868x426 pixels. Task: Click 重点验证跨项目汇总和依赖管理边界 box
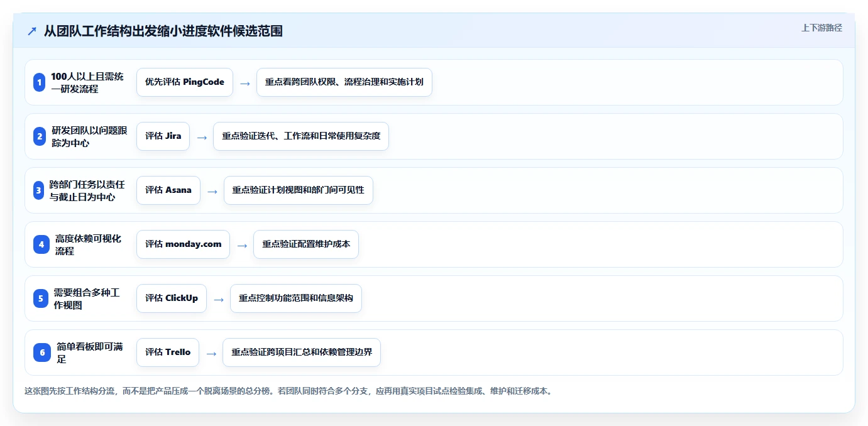pyautogui.click(x=302, y=352)
